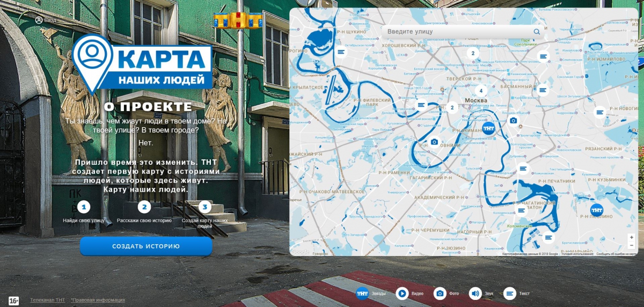The width and height of the screenshot is (644, 307).
Task: Open the Правовая информация footer link
Action: (98, 300)
